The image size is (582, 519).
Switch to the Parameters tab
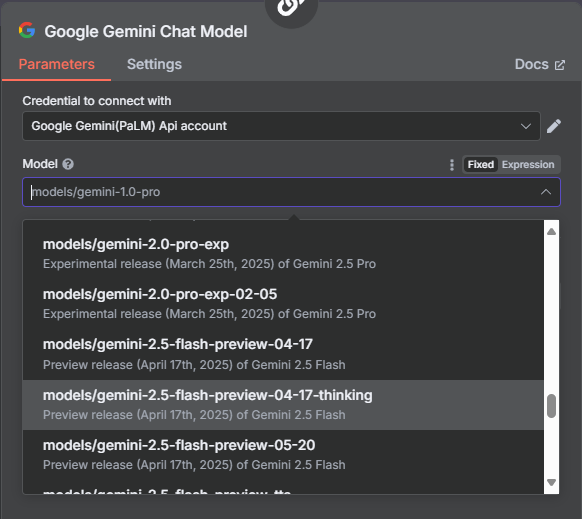[x=57, y=64]
